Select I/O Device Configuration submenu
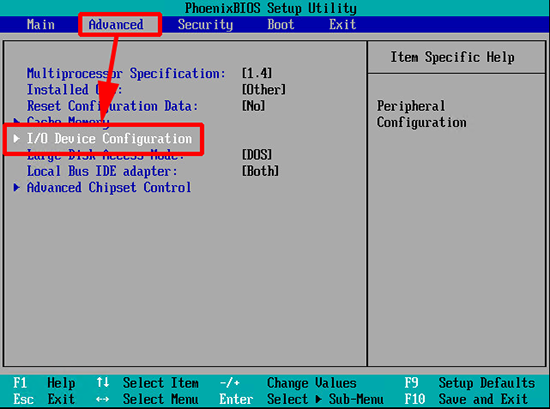Screen dimensions: 550x409 (109, 139)
